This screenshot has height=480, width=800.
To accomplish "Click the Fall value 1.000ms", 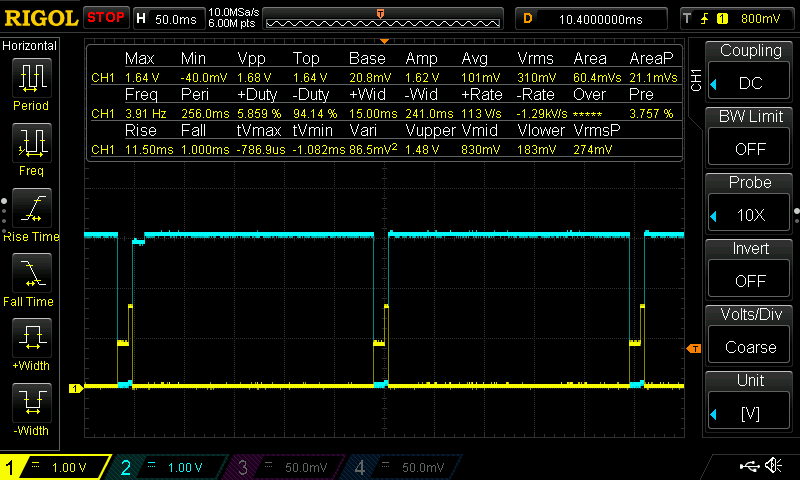I will point(205,149).
